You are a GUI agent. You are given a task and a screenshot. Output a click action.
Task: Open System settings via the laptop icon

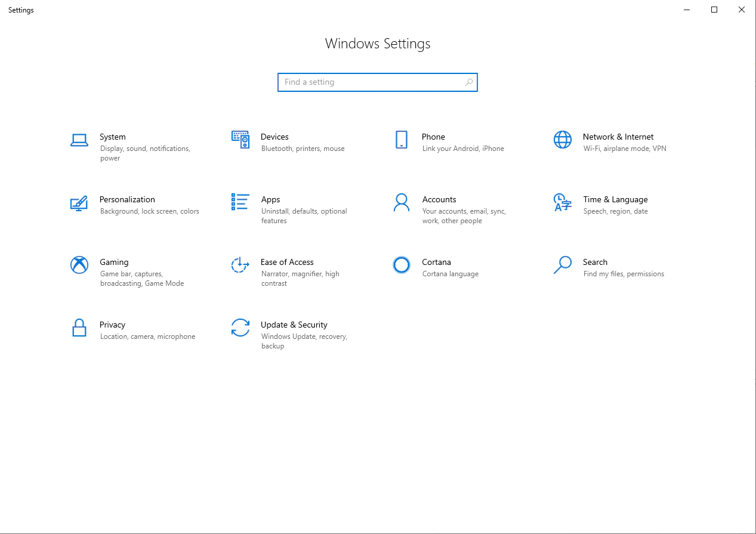(x=79, y=139)
